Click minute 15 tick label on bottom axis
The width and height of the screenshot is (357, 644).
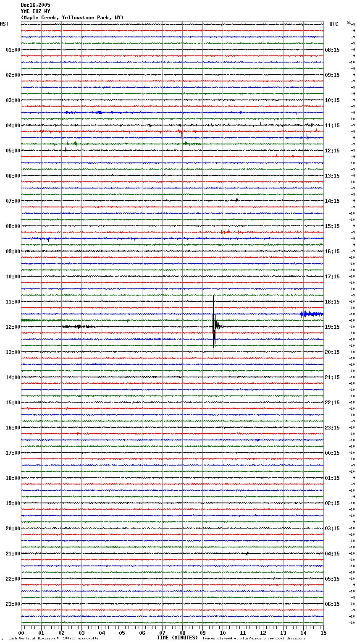(x=323, y=633)
